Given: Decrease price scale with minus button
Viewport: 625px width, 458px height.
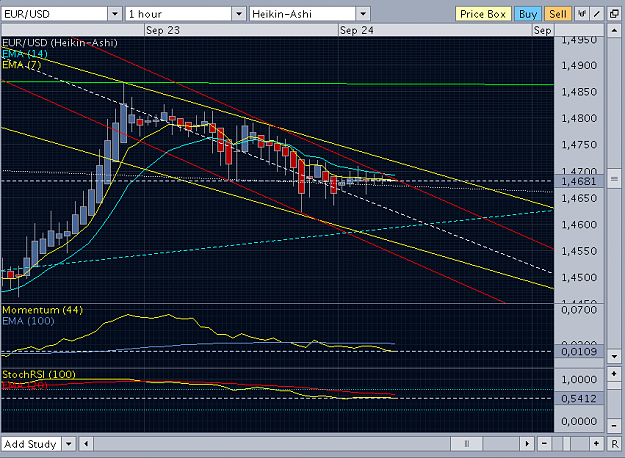Looking at the screenshot, I should 614,426.
